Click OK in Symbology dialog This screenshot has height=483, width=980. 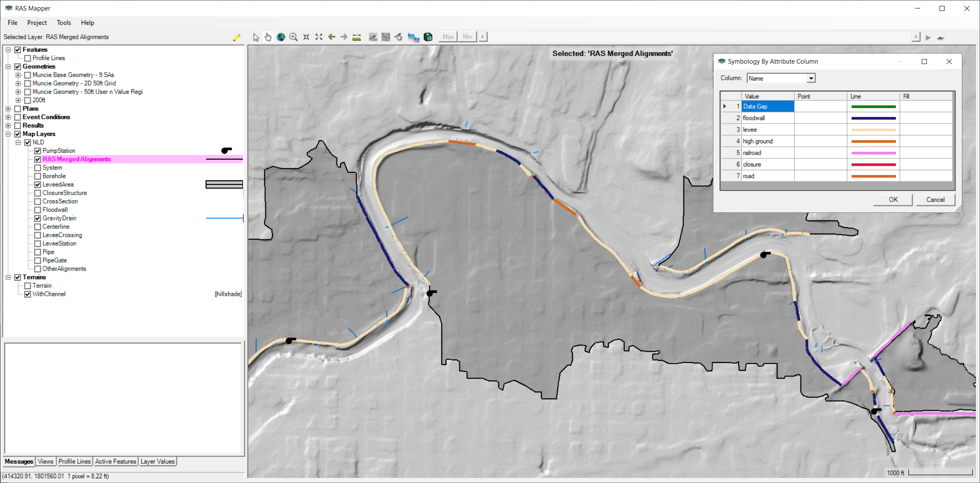pos(893,200)
